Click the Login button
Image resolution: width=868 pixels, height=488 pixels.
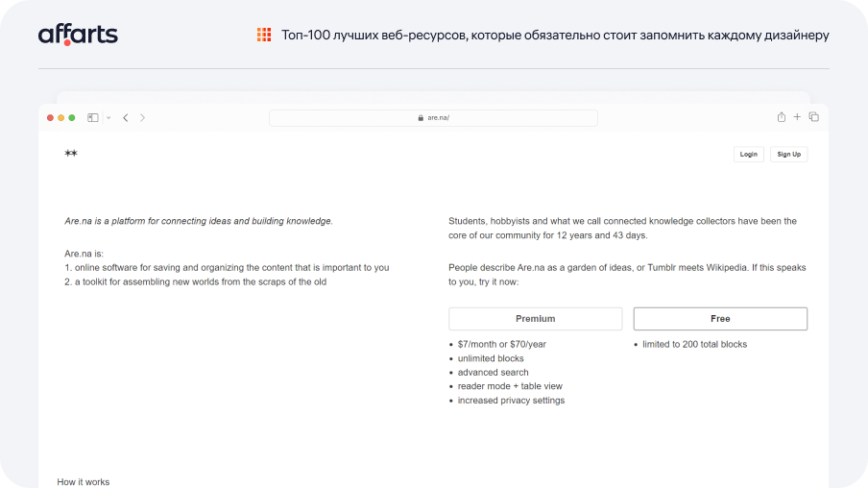748,154
